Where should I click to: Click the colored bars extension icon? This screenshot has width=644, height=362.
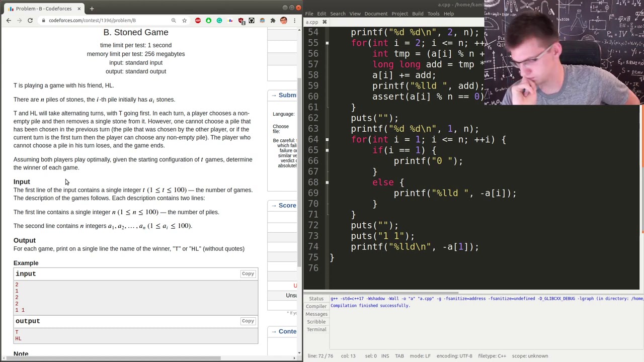[230, 21]
